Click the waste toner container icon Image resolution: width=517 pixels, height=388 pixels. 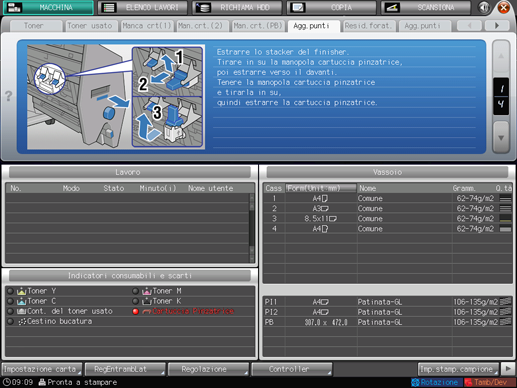(x=21, y=311)
